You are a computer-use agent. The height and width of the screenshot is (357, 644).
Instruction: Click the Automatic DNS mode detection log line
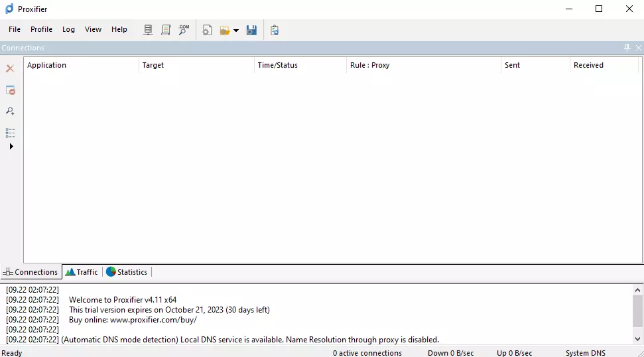point(250,340)
